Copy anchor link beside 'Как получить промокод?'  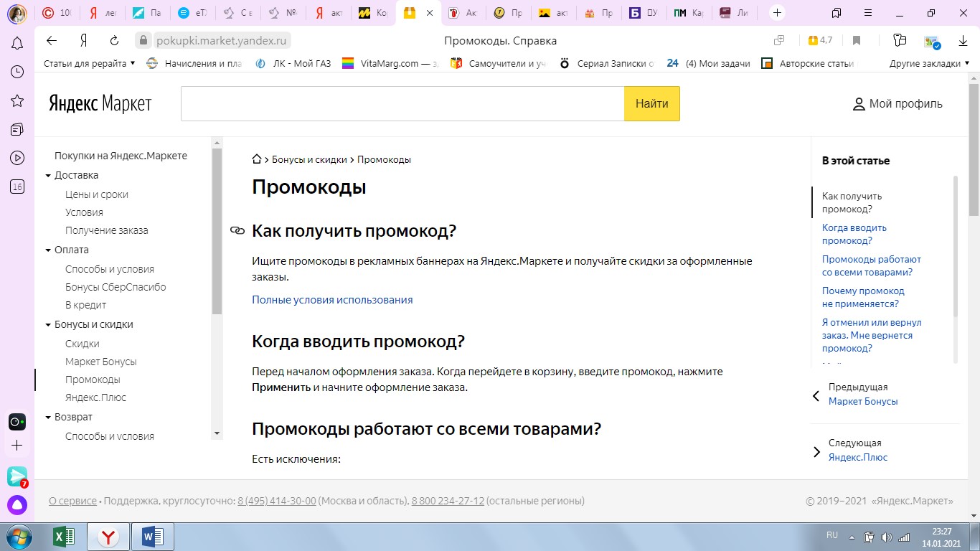point(237,230)
